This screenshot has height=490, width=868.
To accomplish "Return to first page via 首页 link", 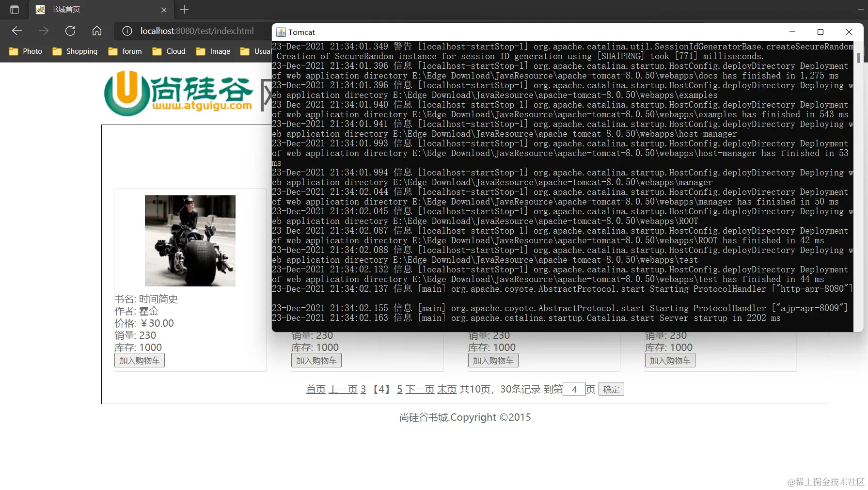I will [x=315, y=389].
